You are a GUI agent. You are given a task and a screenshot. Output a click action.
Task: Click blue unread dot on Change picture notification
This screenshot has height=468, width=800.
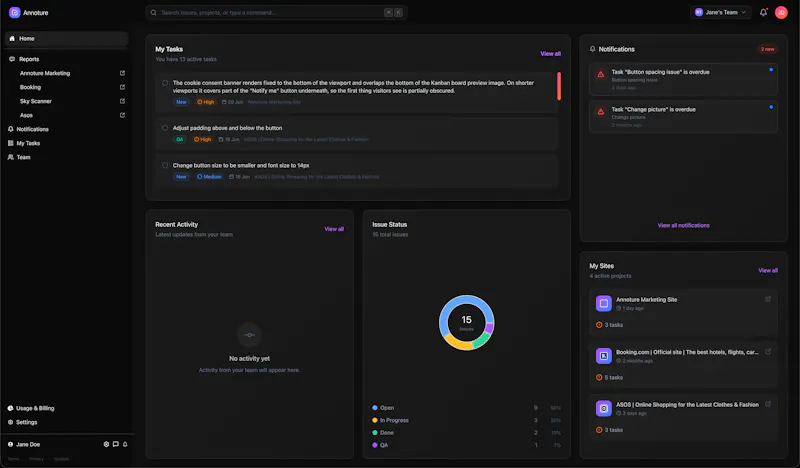[771, 107]
